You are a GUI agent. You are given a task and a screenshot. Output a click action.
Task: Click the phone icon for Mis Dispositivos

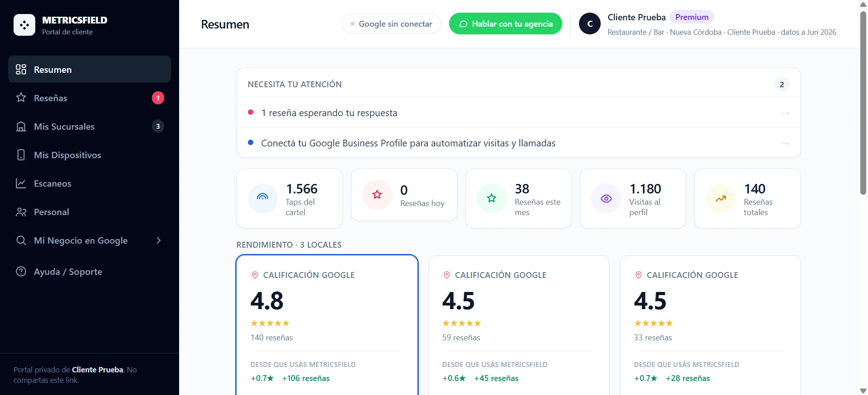[x=21, y=155]
